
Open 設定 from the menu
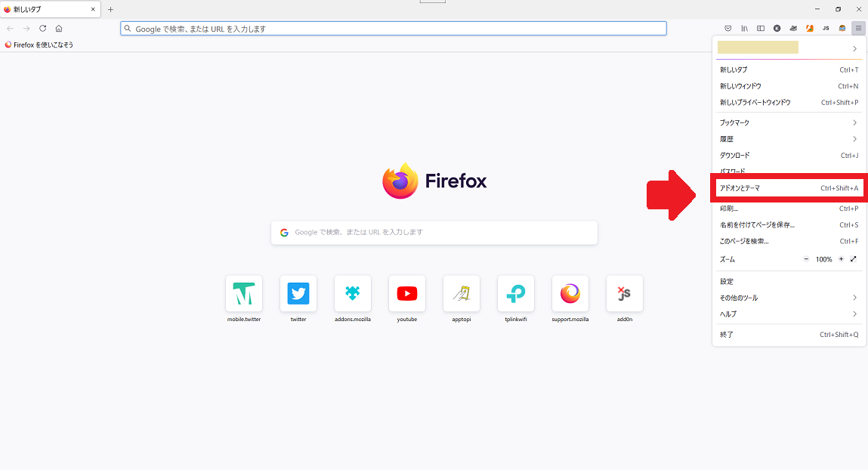[x=789, y=282]
